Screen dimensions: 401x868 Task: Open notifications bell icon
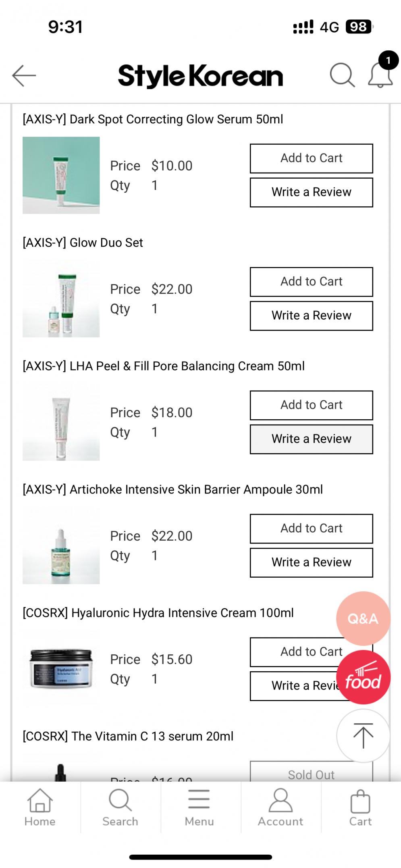[380, 75]
